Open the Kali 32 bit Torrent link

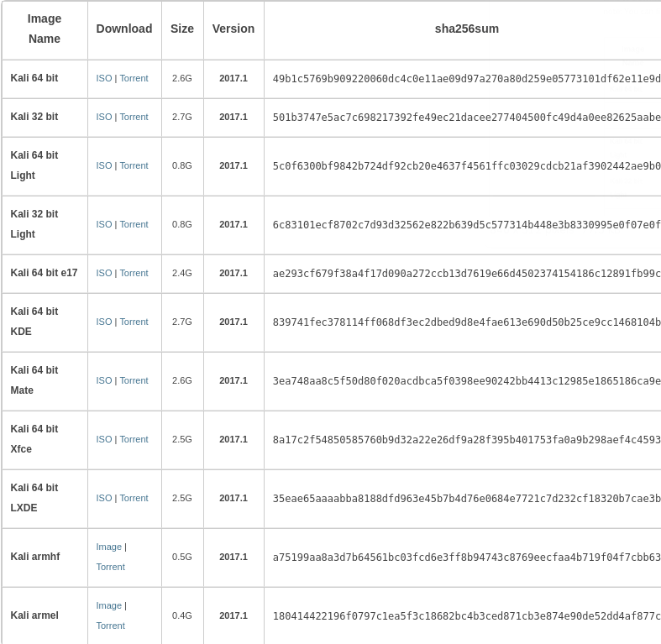[134, 118]
